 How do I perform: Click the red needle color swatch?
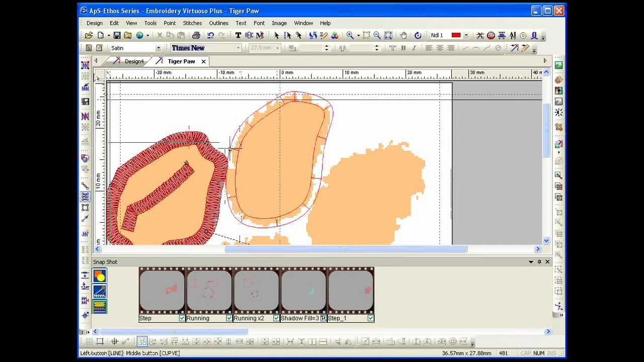(456, 35)
